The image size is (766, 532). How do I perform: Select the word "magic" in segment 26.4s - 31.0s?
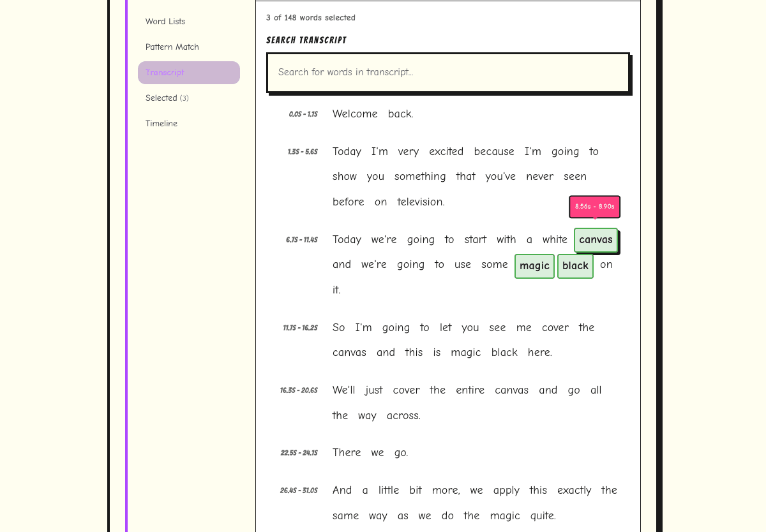505,515
